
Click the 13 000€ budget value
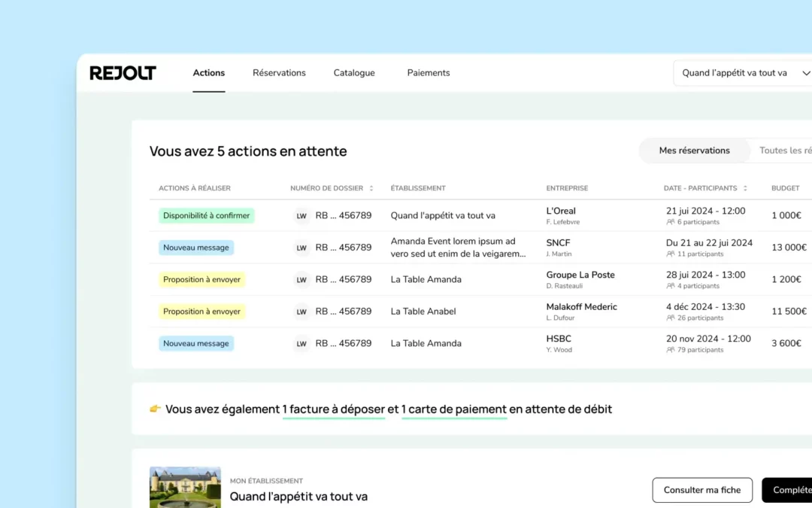coord(789,248)
